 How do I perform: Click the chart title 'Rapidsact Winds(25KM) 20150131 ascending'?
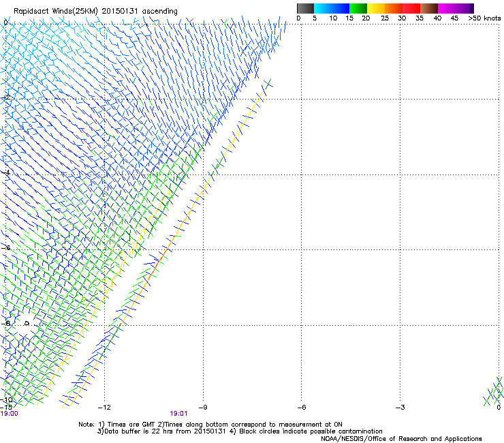[95, 12]
